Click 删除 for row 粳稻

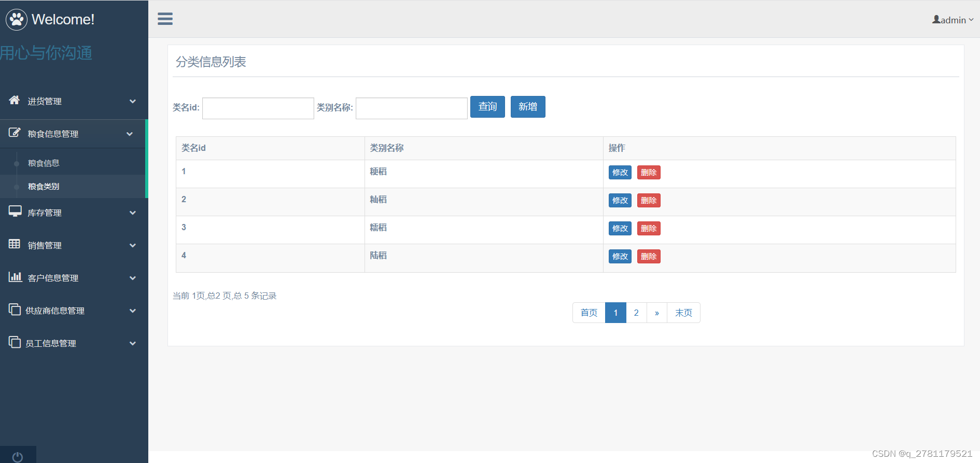[x=649, y=173]
